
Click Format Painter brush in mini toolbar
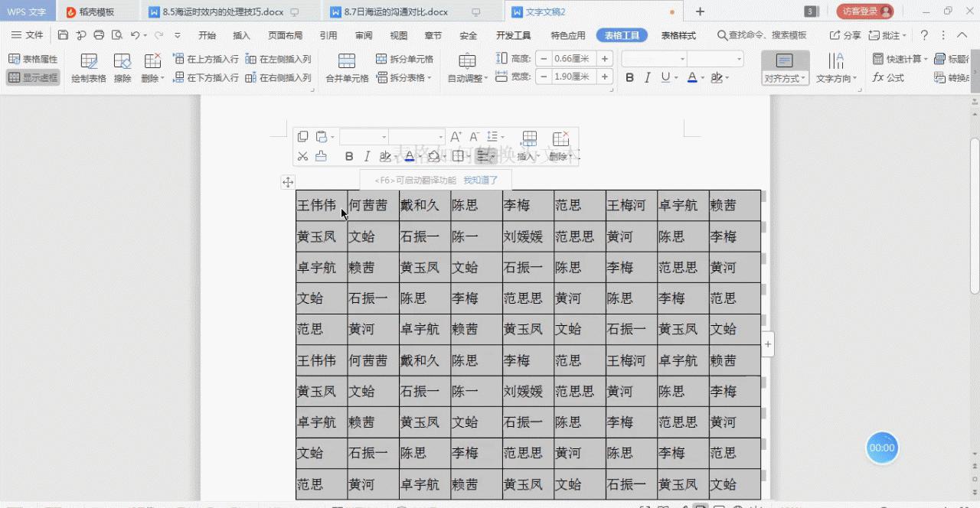(321, 156)
